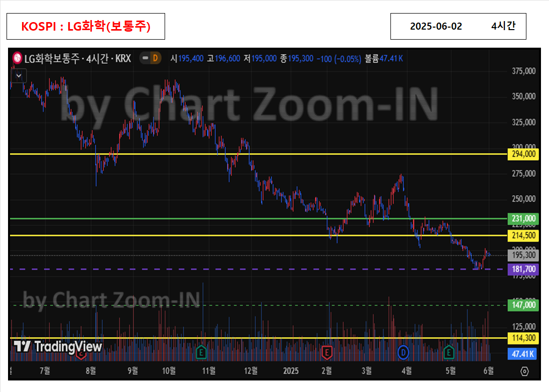Image resolution: width=549 pixels, height=392 pixels.
Task: Select the 231,000 green price label
Action: tap(523, 219)
